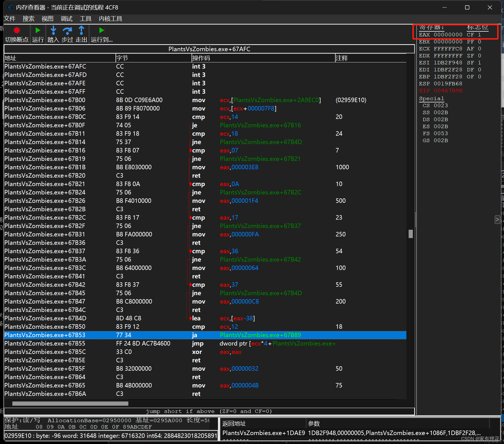Click the EAX register value 00000000
Image resolution: width=504 pixels, height=444 pixels.
[448, 35]
